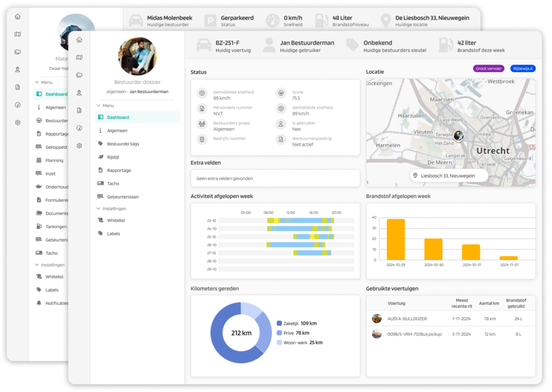Viewport: 552px width, 392px height.
Task: Click the 2024-10-30 fuel bar
Action: [x=433, y=249]
